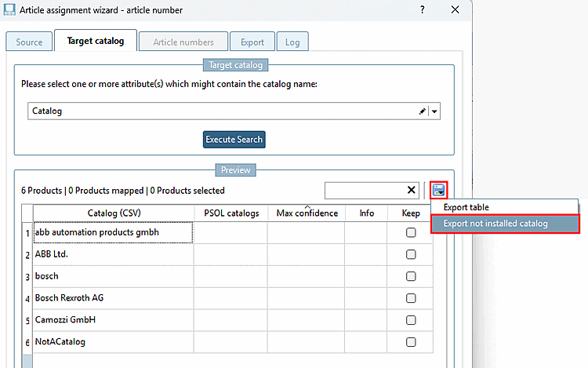Screen dimensions: 588x368
Task: Tick Keep checkbox for bosch row
Action: [411, 276]
